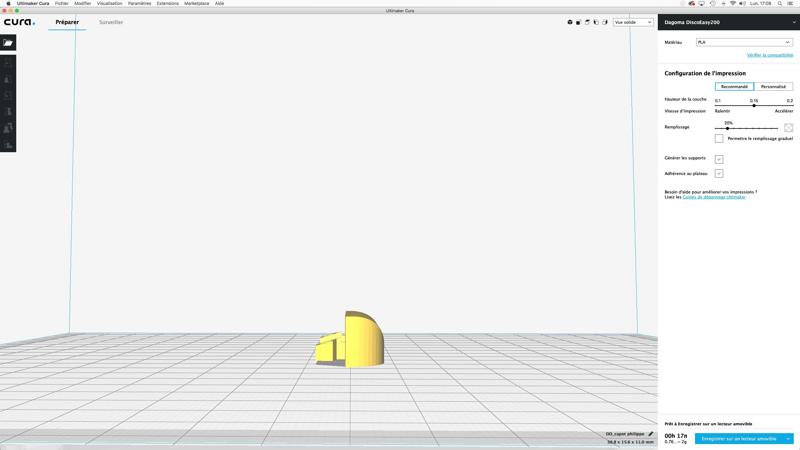This screenshot has height=450, width=800.
Task: Switch to the Préparer tab
Action: coord(67,22)
